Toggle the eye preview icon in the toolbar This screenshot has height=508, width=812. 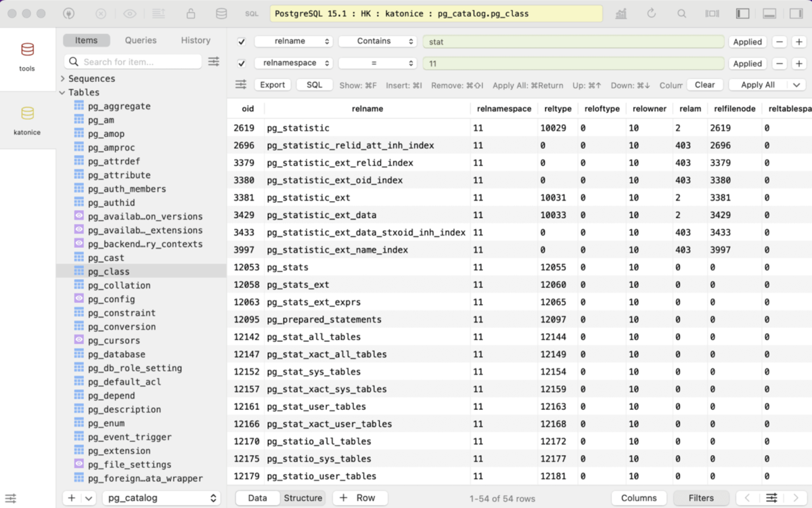pyautogui.click(x=129, y=13)
